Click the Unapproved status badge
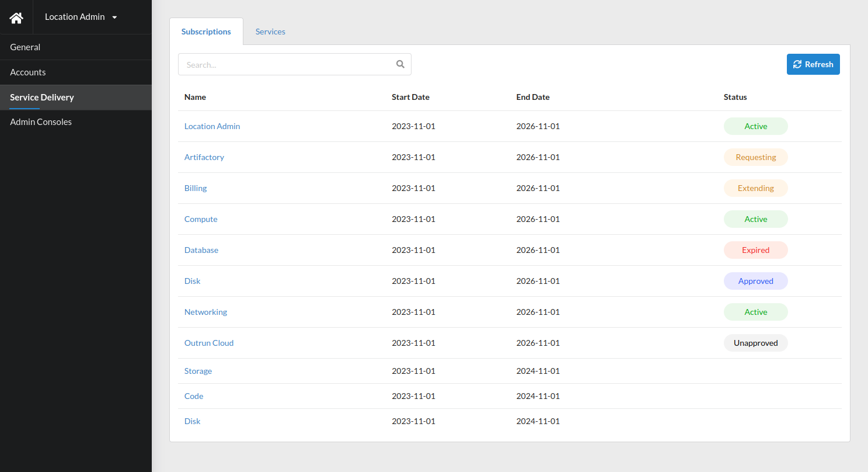868x472 pixels. pyautogui.click(x=755, y=343)
